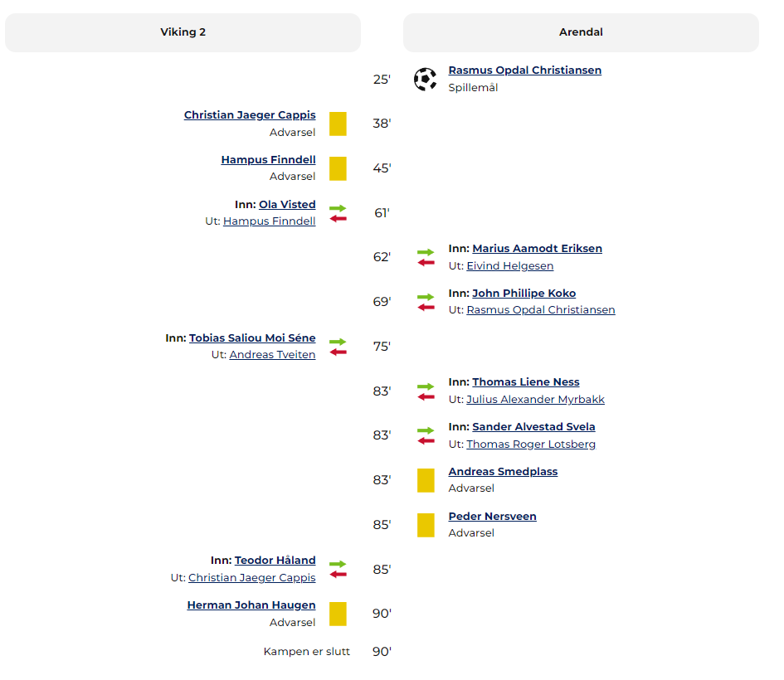
Task: Click substitution arrows next to John Phillipe Koko
Action: tap(426, 303)
